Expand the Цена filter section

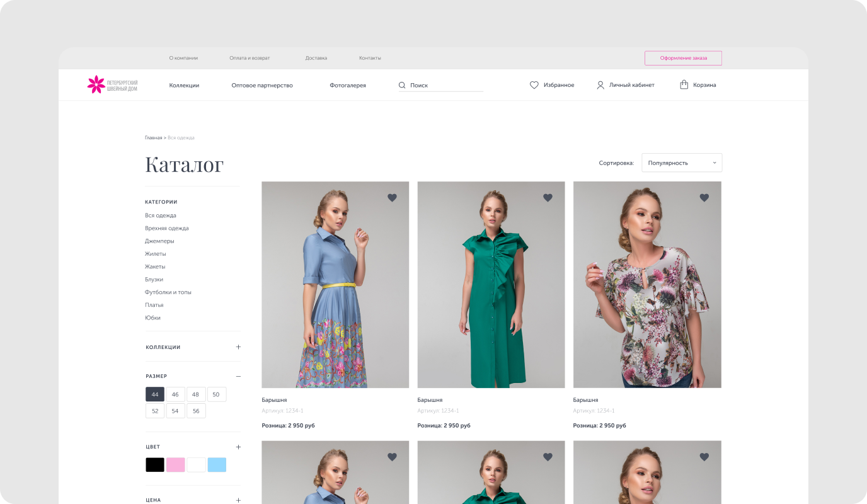238,500
